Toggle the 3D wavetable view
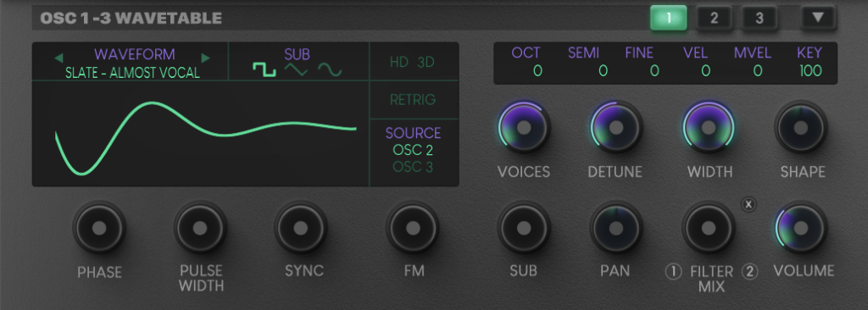The height and width of the screenshot is (310, 868). click(426, 62)
